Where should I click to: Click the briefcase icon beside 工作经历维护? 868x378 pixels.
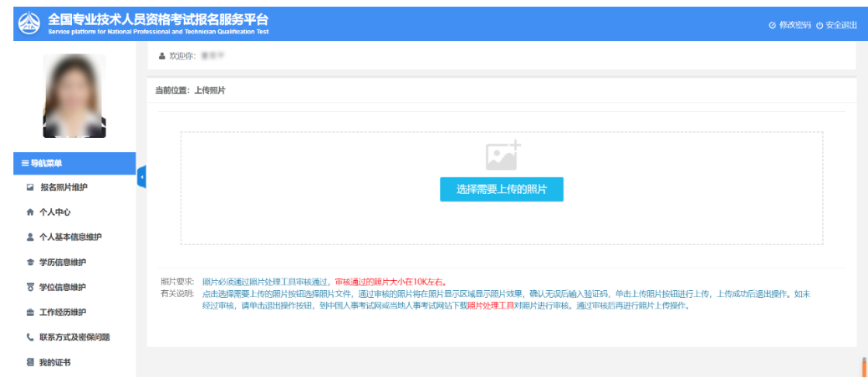[30, 312]
